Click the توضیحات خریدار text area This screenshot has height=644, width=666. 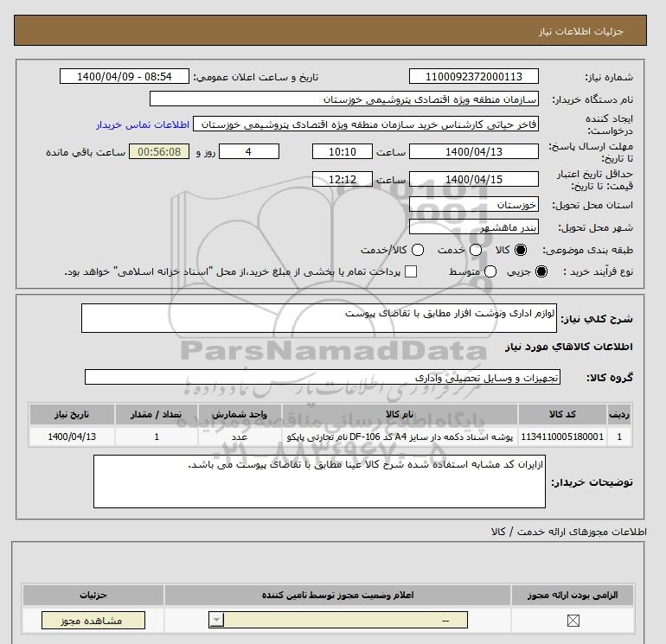[319, 481]
